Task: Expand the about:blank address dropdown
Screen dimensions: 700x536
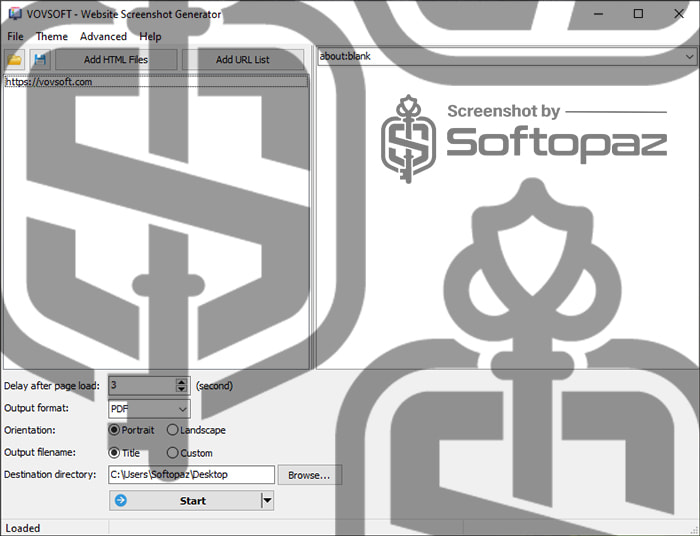Action: [x=689, y=57]
